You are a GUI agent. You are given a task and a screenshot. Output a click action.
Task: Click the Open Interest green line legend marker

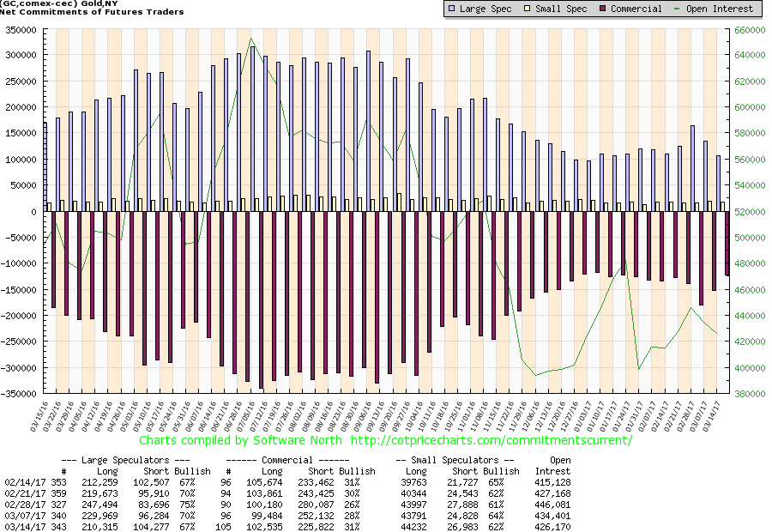pyautogui.click(x=679, y=9)
